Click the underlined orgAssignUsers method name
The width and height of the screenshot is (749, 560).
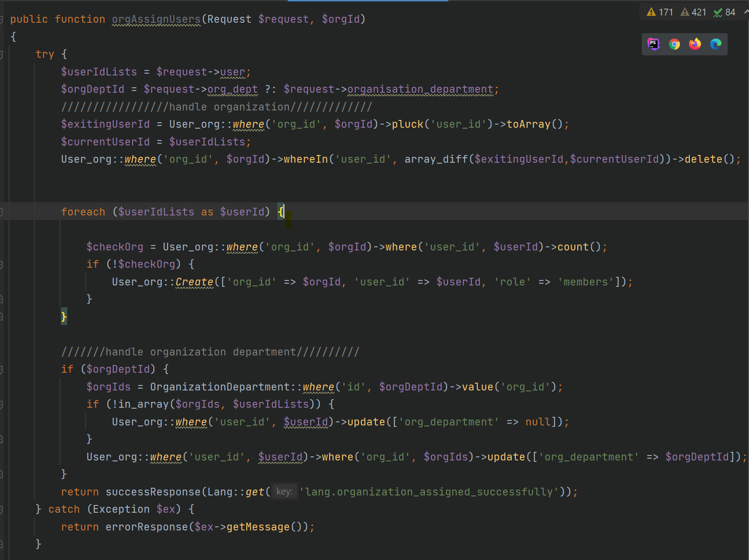156,19
